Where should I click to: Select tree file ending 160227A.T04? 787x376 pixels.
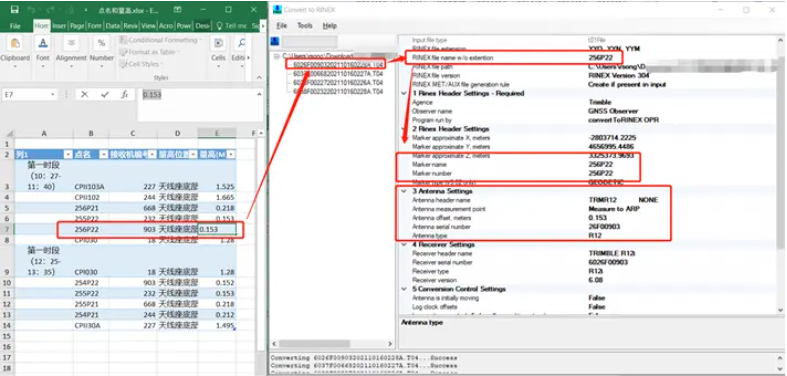338,74
